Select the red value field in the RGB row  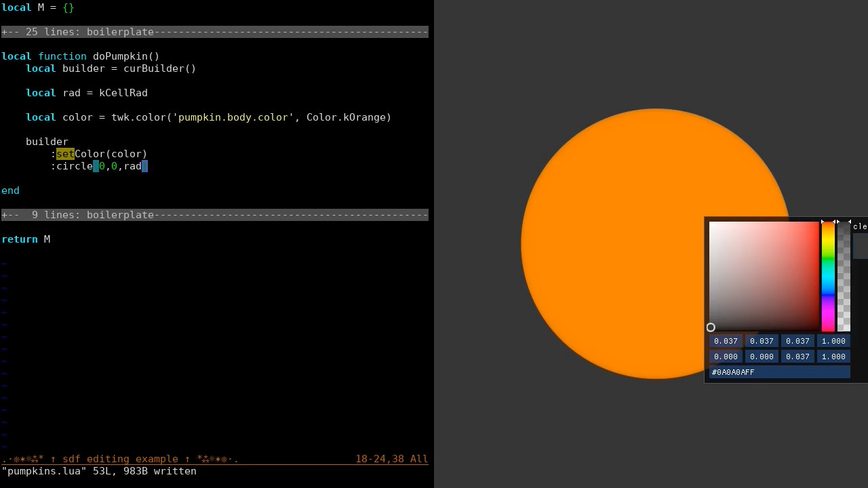(x=726, y=341)
